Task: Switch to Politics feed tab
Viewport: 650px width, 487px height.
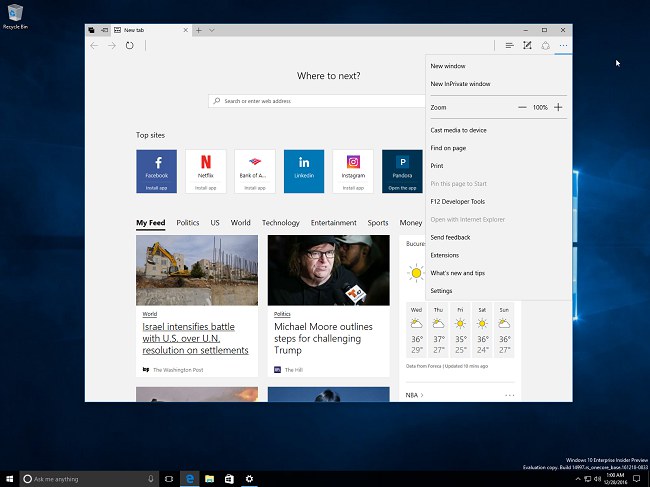Action: tap(188, 223)
